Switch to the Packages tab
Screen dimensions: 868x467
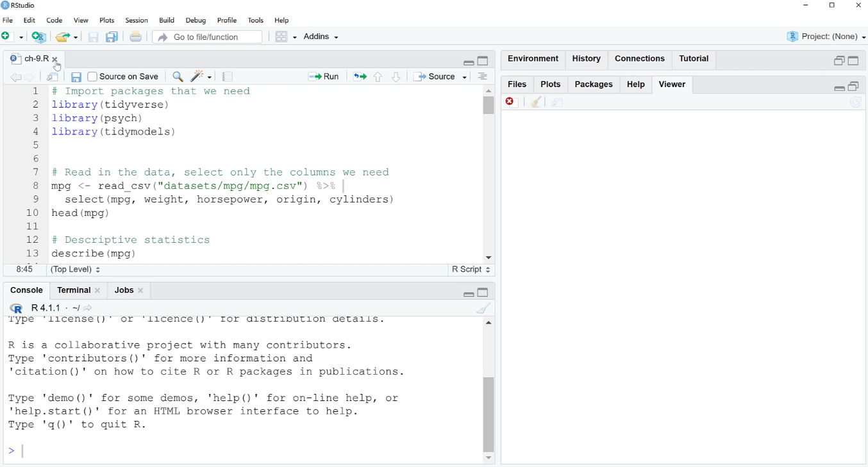click(594, 85)
